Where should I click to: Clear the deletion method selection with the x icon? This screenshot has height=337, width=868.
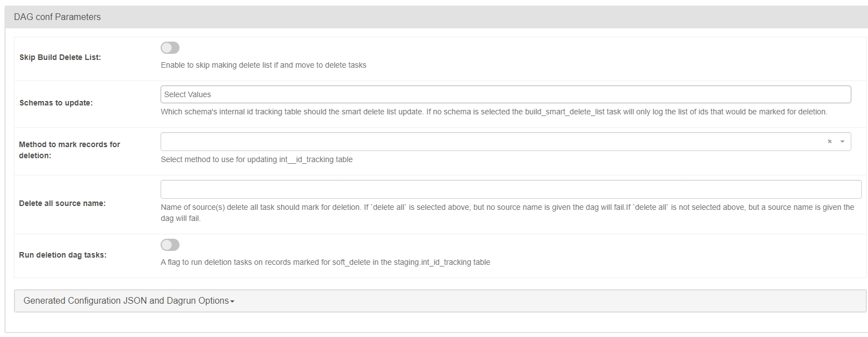(829, 142)
